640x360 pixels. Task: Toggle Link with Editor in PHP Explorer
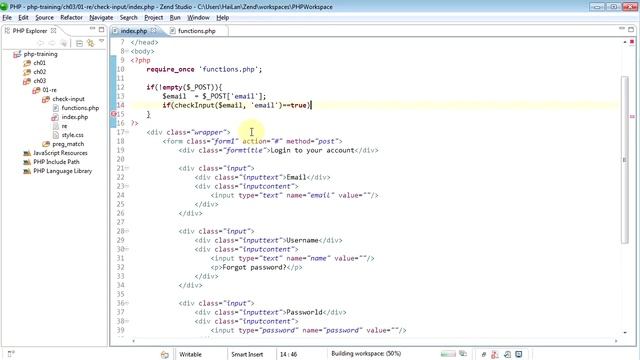(x=90, y=43)
